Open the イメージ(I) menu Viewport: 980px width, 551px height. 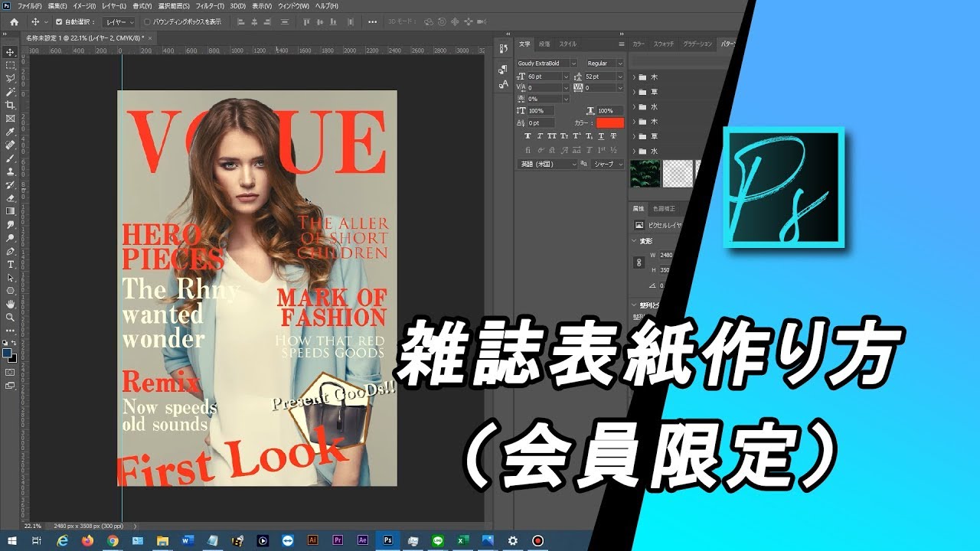pos(85,6)
